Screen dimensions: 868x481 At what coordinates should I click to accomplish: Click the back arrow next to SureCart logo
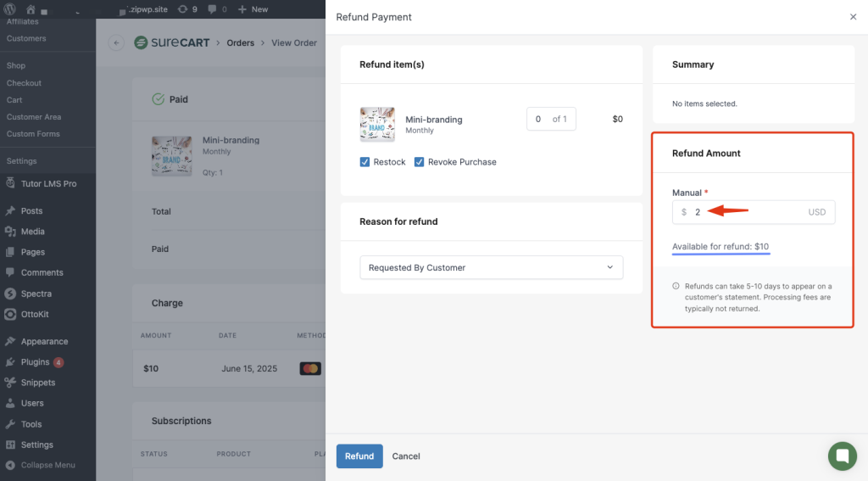coord(116,43)
